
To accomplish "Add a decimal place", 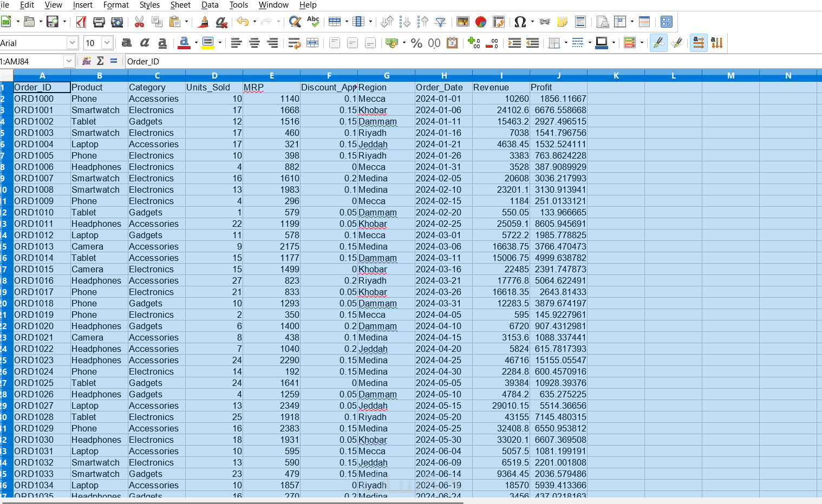I will click(474, 43).
